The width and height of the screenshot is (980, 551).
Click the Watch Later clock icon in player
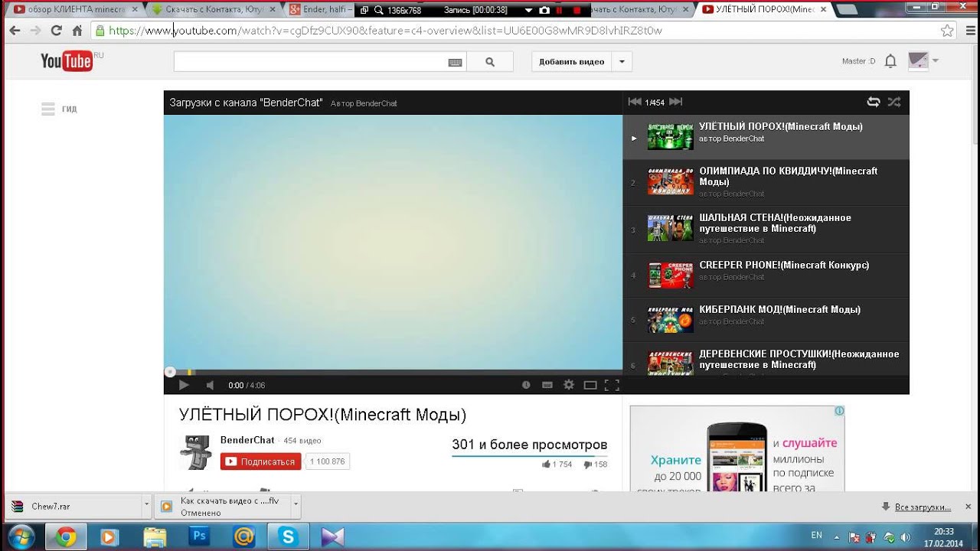[526, 385]
